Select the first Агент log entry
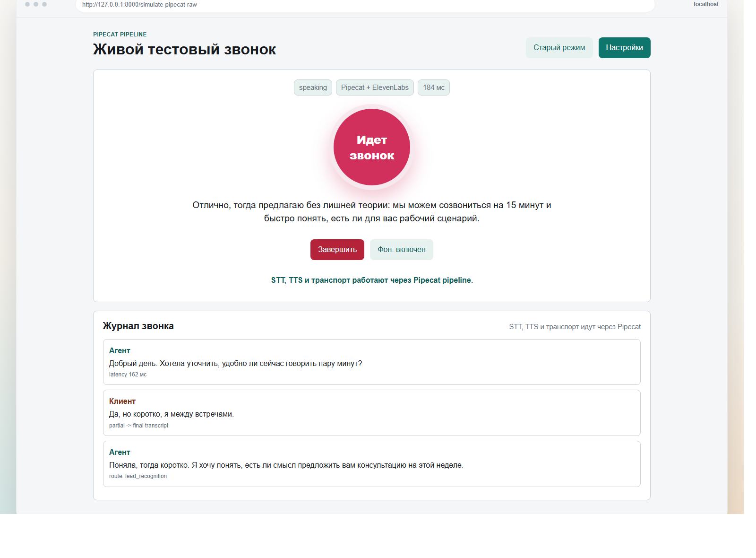756x558 pixels. 372,362
